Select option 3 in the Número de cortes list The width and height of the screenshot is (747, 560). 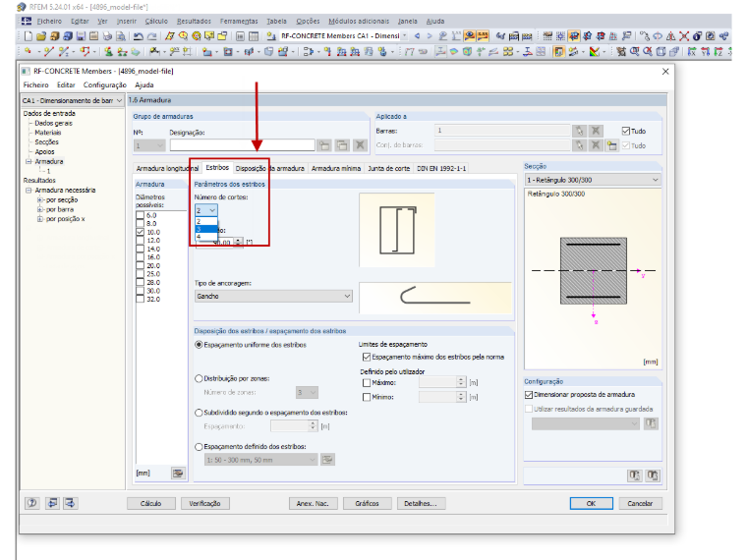pos(206,229)
